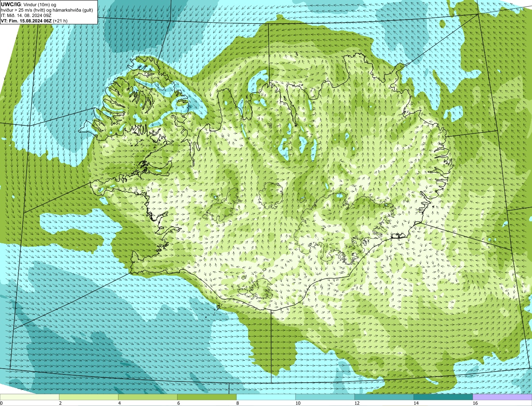Click the legend scale label '2'

(x=60, y=403)
